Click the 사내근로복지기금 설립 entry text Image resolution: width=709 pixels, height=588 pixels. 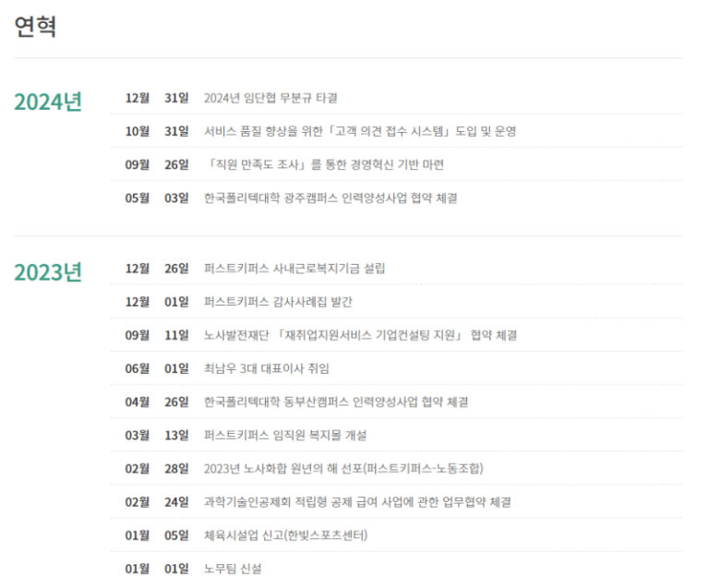tap(294, 269)
